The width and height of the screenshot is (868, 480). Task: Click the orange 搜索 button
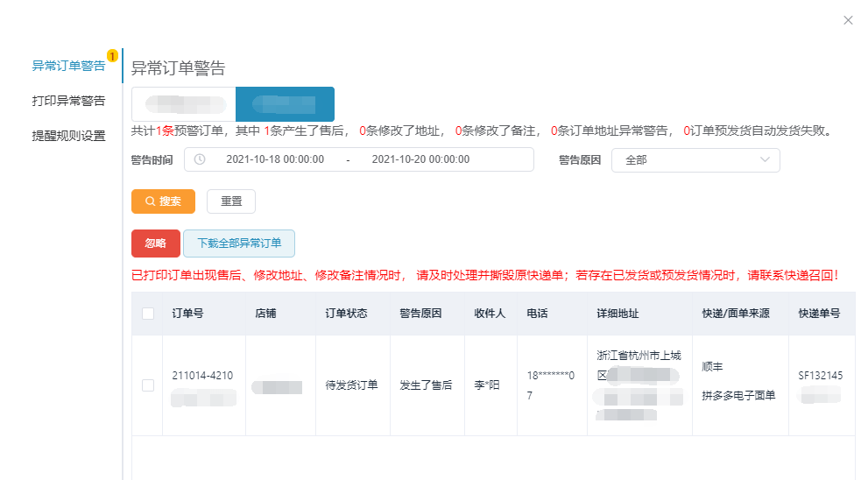pyautogui.click(x=163, y=201)
